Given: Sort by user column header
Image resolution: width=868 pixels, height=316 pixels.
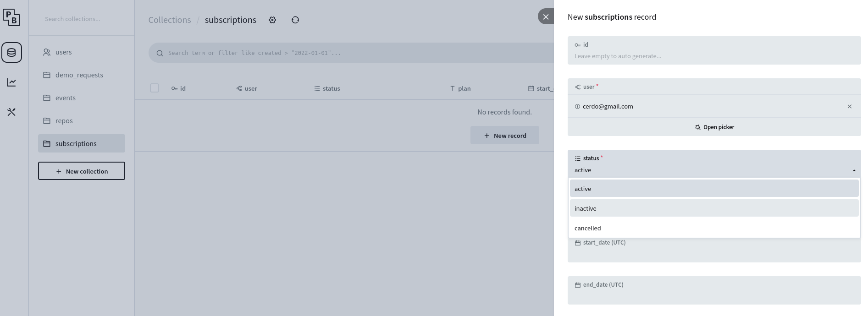Looking at the screenshot, I should pos(247,88).
